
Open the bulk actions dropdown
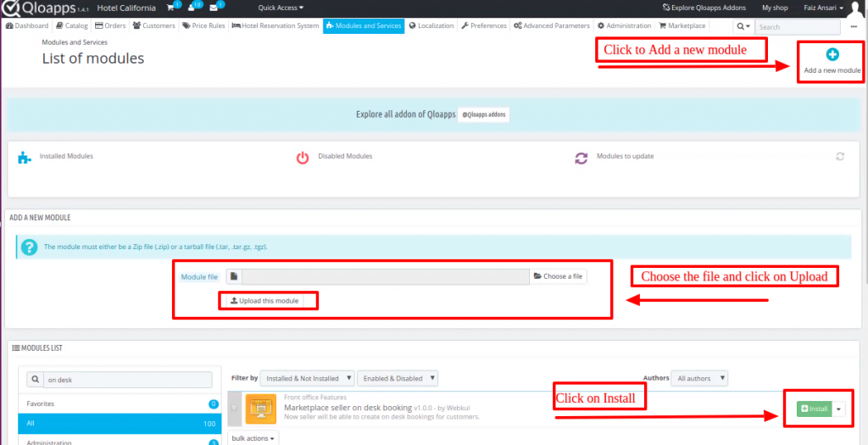pyautogui.click(x=253, y=438)
